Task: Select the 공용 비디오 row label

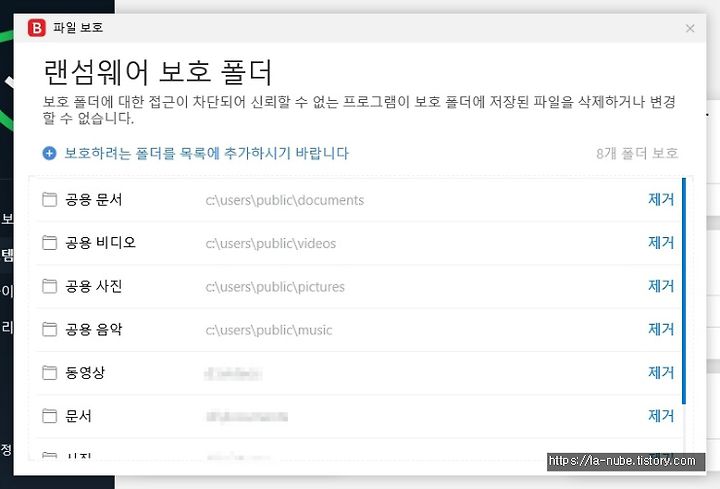Action: tap(101, 243)
